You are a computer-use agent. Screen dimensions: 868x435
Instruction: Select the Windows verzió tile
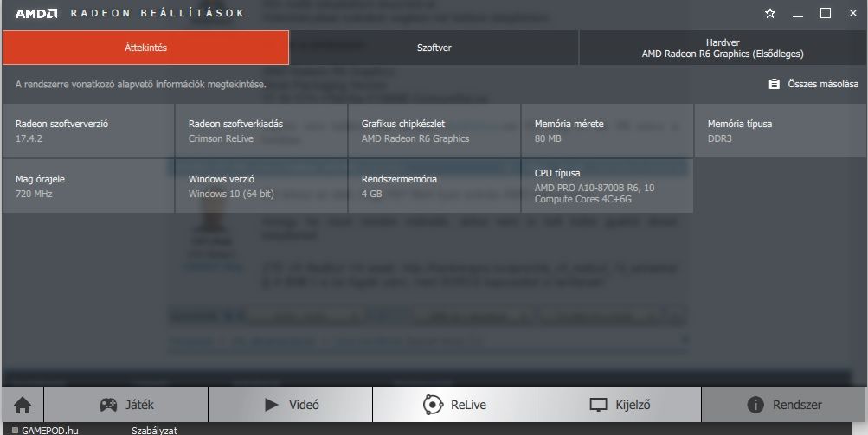261,186
